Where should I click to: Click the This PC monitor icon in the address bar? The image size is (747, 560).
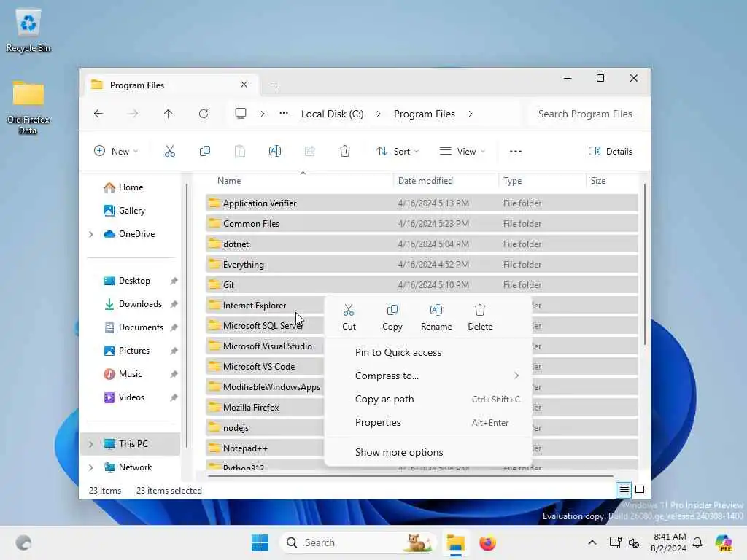[241, 114]
